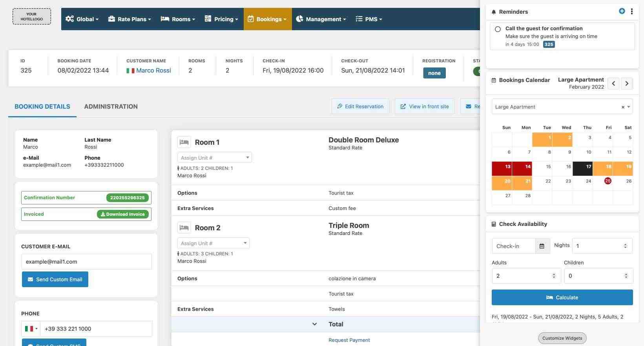
Task: Open the Global menu
Action: coord(82,19)
